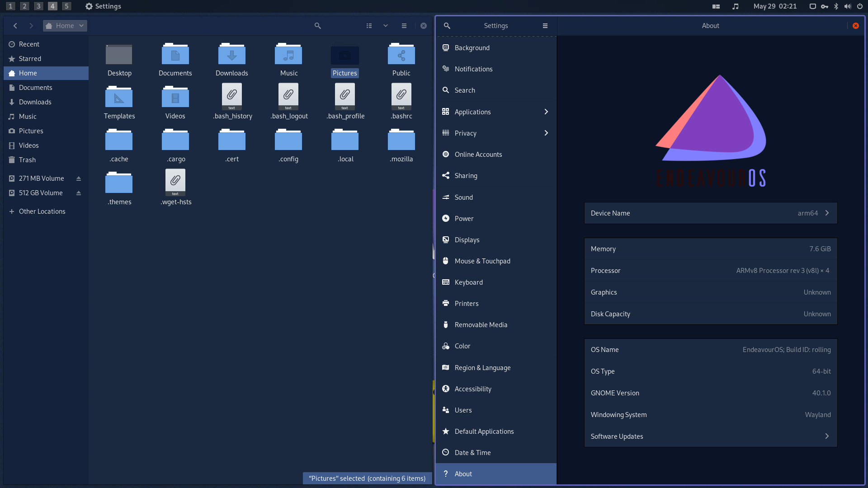Select the .wget-hsts file
The image size is (868, 488).
coord(175,182)
